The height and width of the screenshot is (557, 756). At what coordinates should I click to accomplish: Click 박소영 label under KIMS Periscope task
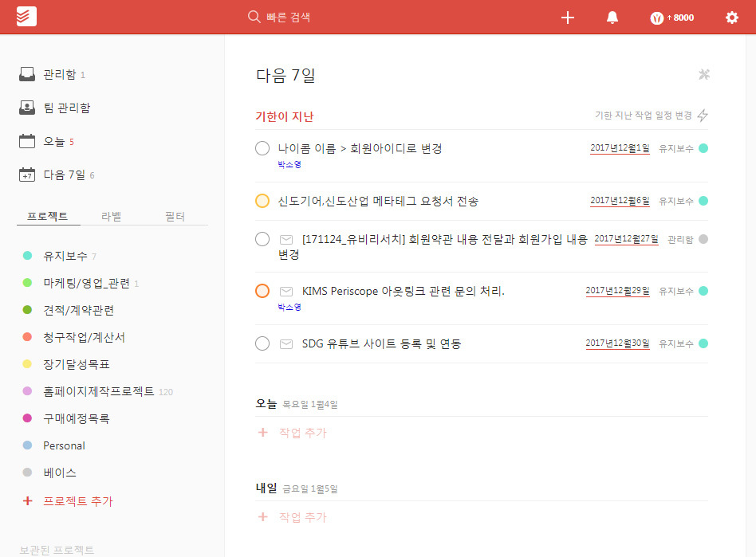(289, 307)
